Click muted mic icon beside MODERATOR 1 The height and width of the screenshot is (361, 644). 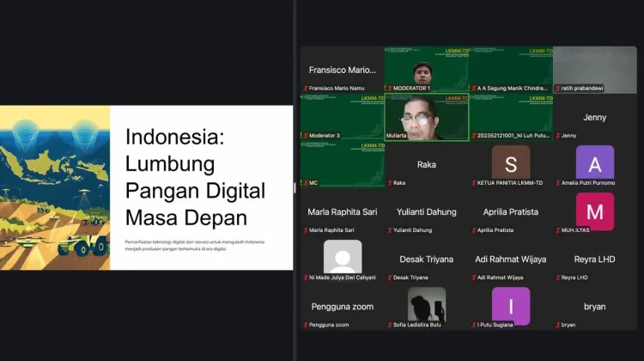coord(390,89)
